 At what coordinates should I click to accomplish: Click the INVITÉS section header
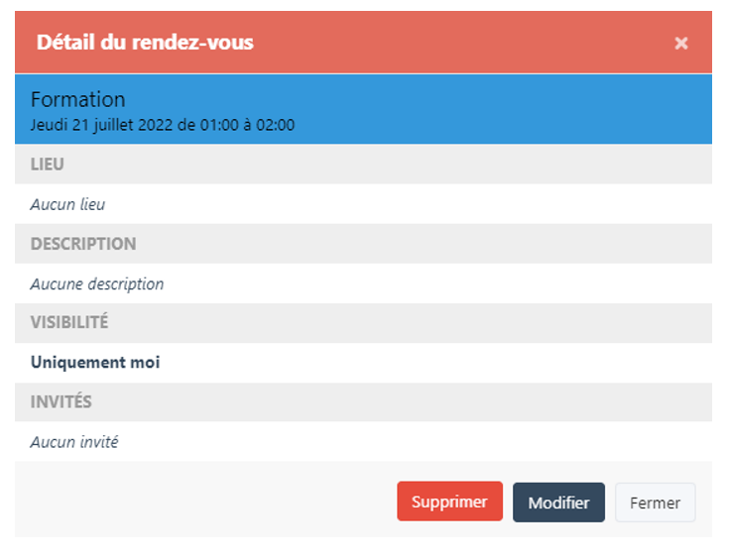61,402
